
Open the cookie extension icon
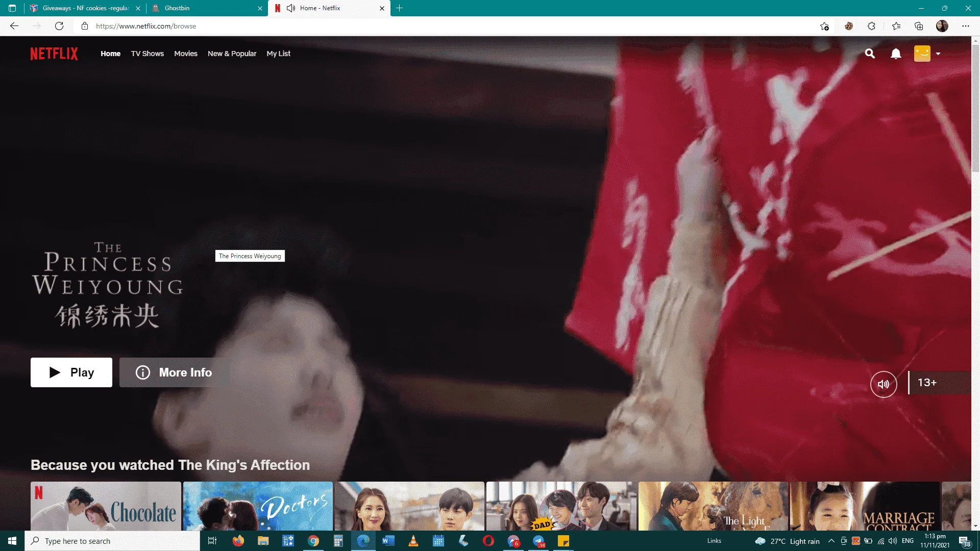[x=848, y=26]
